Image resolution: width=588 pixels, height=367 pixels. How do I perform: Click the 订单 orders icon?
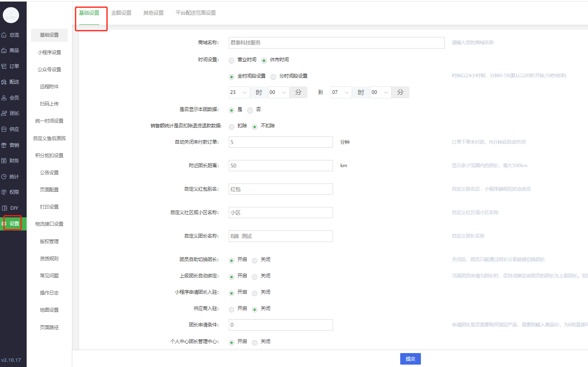(4, 66)
